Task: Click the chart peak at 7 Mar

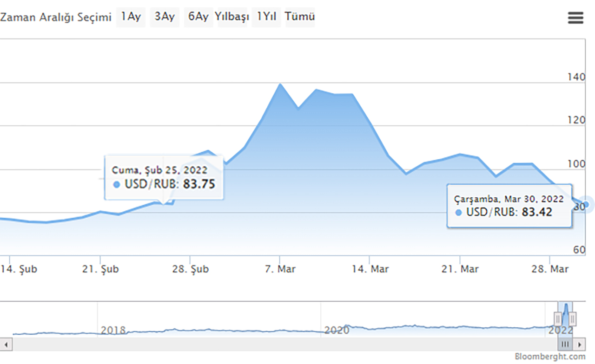Action: pyautogui.click(x=280, y=84)
